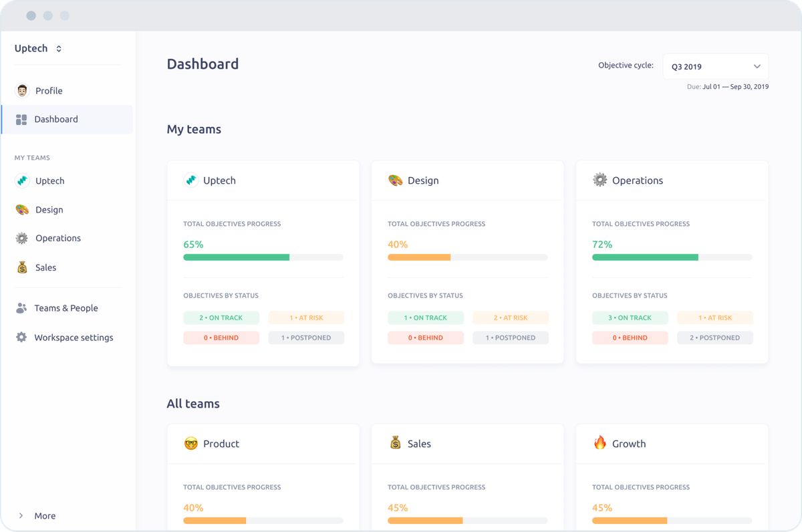
Task: Click the Operations gear icon in sidebar
Action: point(22,239)
